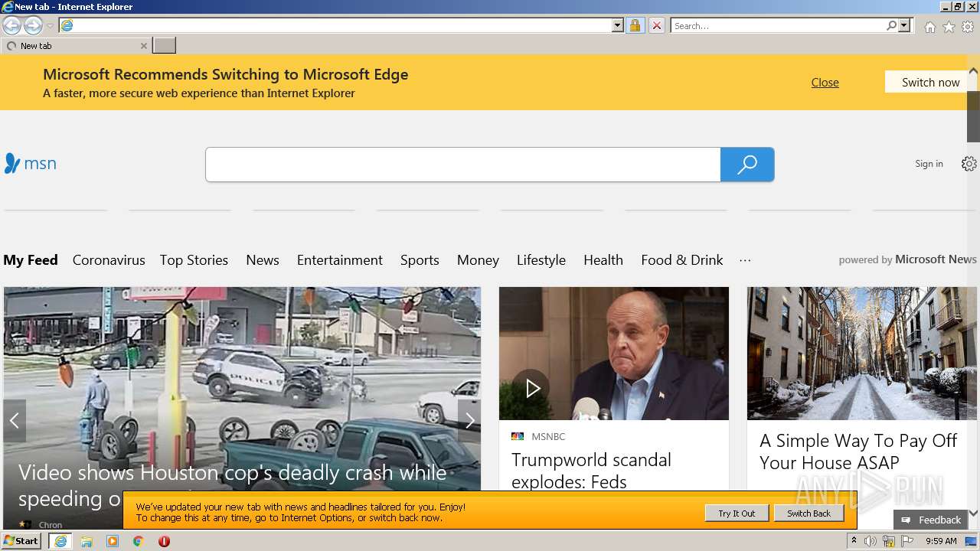This screenshot has height=551, width=980.
Task: Open the File Explorer taskbar icon
Action: [x=87, y=541]
